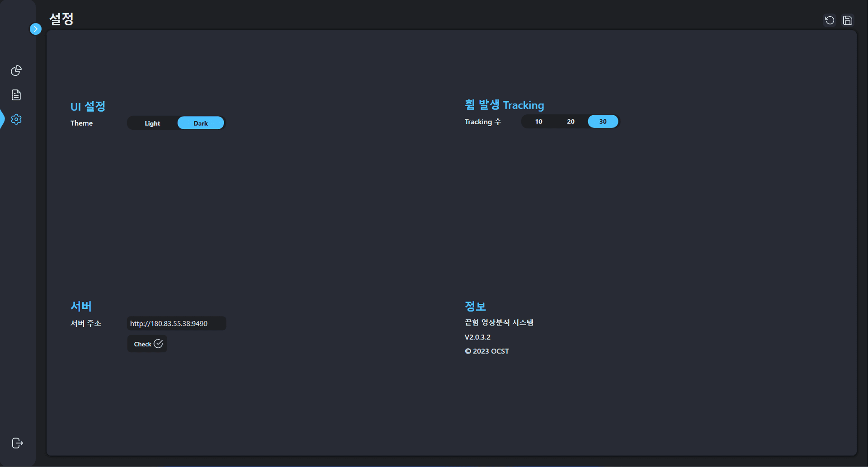Image resolution: width=868 pixels, height=467 pixels.
Task: Select the Dark theme option
Action: click(201, 123)
